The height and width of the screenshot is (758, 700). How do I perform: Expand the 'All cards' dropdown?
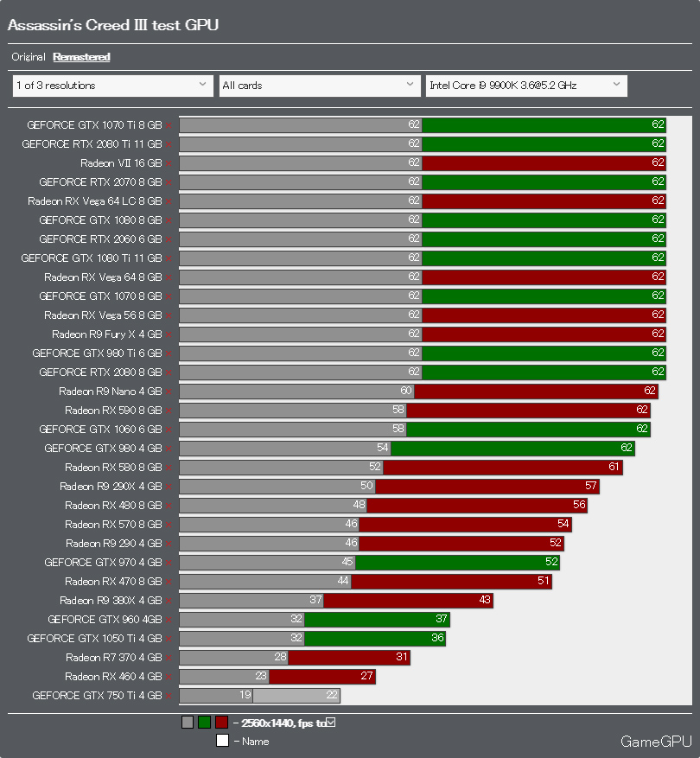(320, 86)
